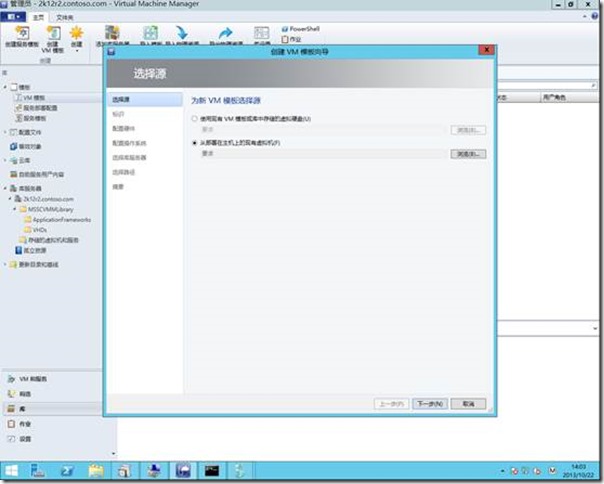Image resolution: width=604 pixels, height=484 pixels.
Task: Expand the Profiles tree node
Action: [5, 132]
